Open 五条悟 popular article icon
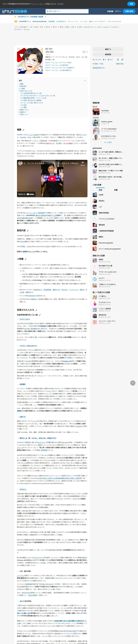Viewport: 138px width, 644px height. (95, 195)
